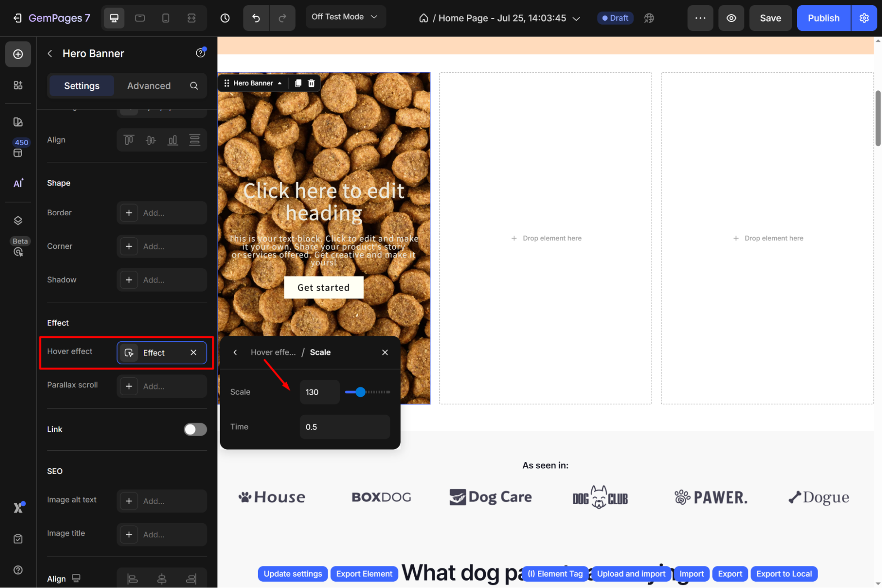The height and width of the screenshot is (588, 882).
Task: Expand the Home Page title dropdown
Action: [576, 19]
